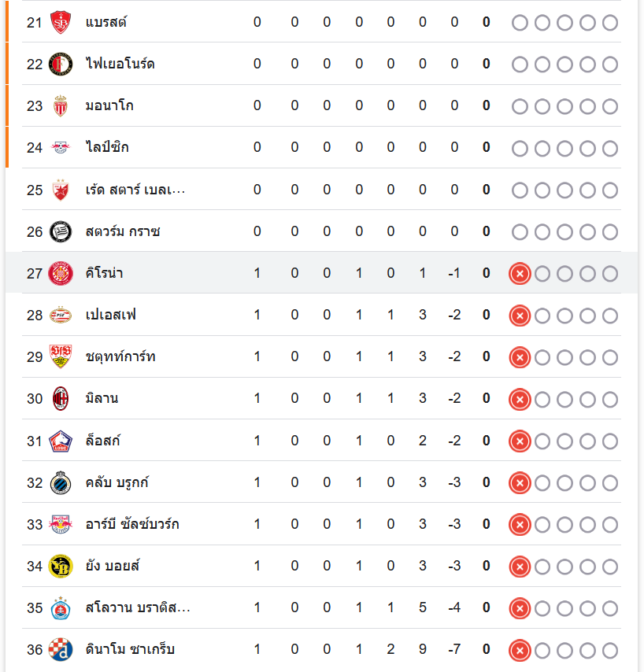
Task: Click the Monaco team crest
Action: click(61, 105)
